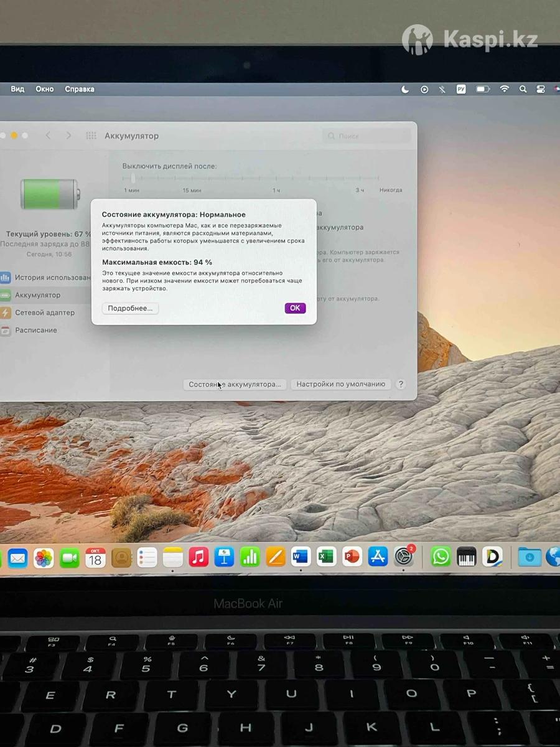Open the Music app in the Dock

(198, 557)
